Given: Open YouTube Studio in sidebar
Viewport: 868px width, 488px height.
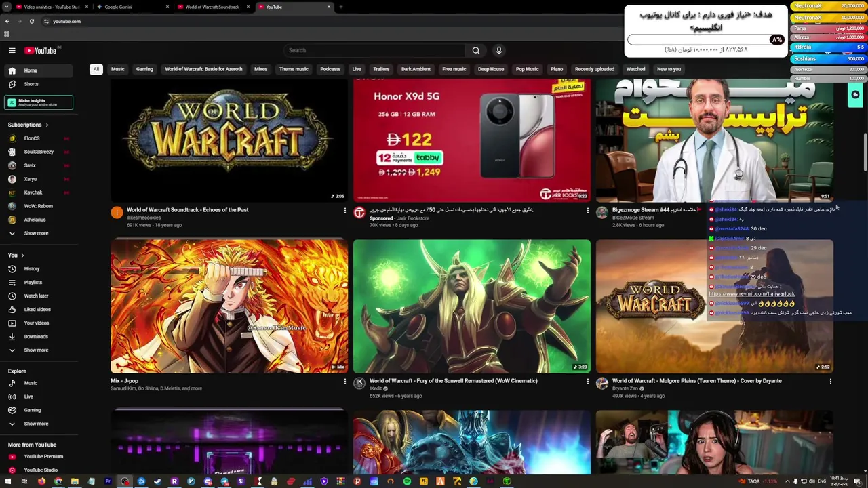Looking at the screenshot, I should tap(39, 470).
